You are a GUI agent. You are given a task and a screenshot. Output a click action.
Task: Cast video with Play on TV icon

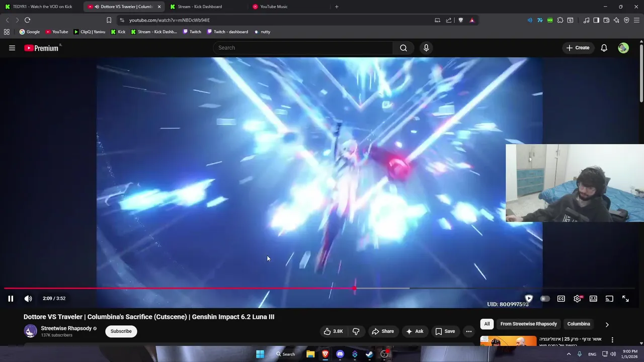[x=609, y=299]
